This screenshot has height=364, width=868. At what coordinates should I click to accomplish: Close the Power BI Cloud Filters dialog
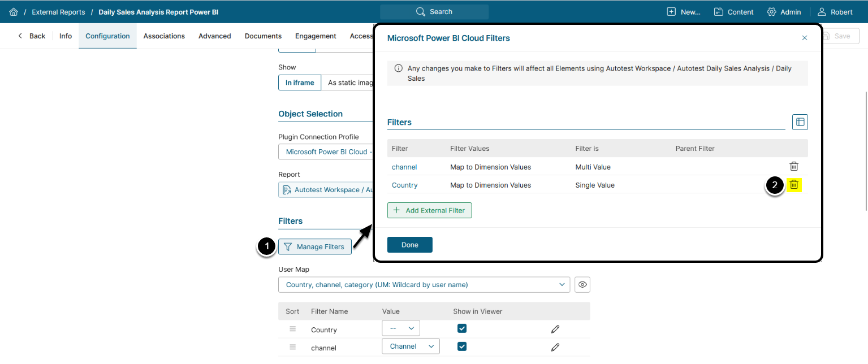click(804, 38)
